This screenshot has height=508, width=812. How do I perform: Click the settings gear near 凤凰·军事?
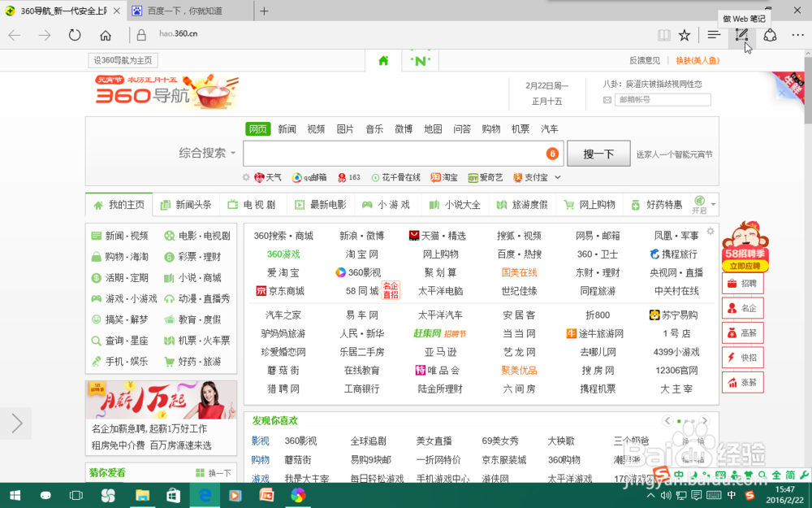click(x=710, y=231)
